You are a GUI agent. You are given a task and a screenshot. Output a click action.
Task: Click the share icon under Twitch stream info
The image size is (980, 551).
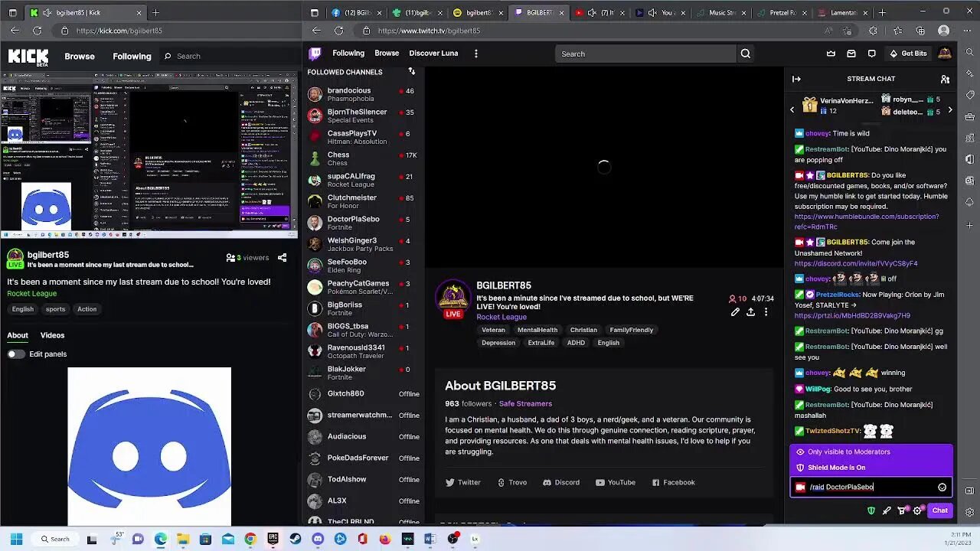coord(750,312)
